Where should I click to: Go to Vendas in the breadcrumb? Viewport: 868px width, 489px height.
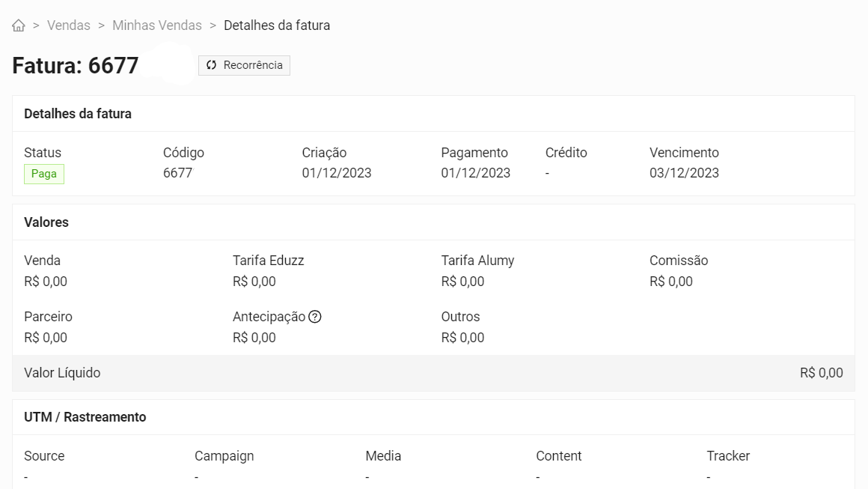point(68,25)
